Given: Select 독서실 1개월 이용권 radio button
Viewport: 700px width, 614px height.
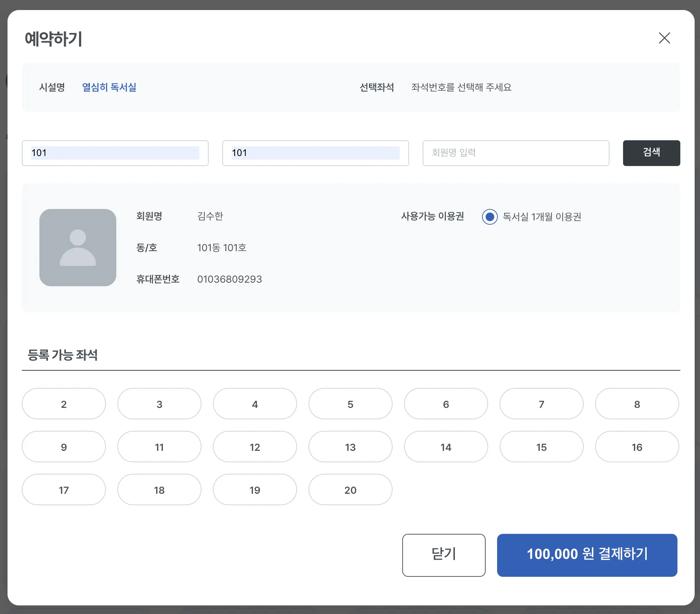Looking at the screenshot, I should [x=490, y=216].
